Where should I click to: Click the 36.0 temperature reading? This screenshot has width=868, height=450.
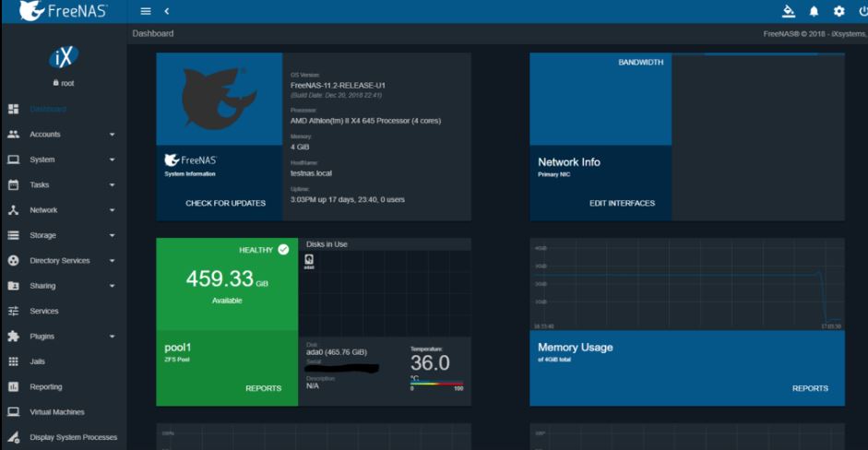coord(430,363)
